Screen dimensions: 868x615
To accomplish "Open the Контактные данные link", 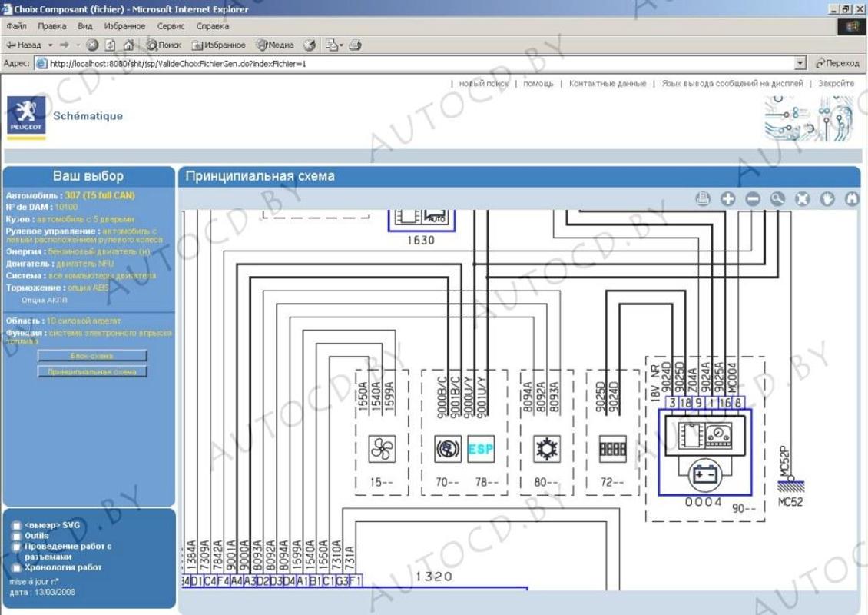I will [x=608, y=84].
